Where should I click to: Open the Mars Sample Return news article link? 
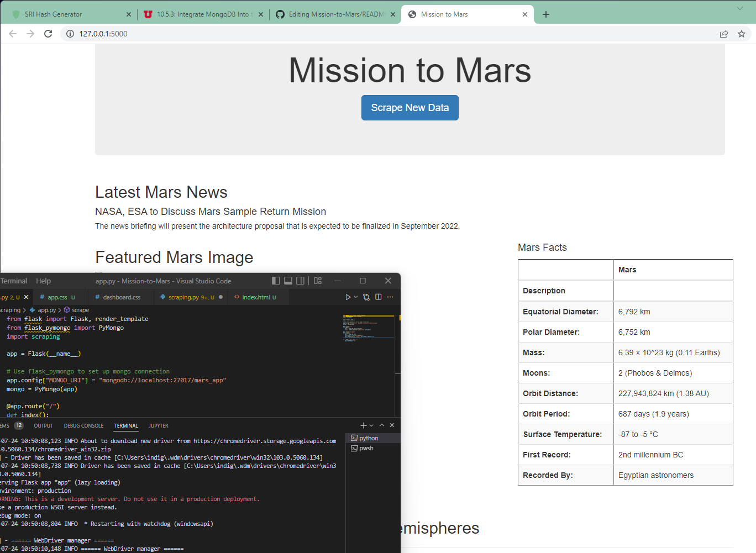pos(210,211)
